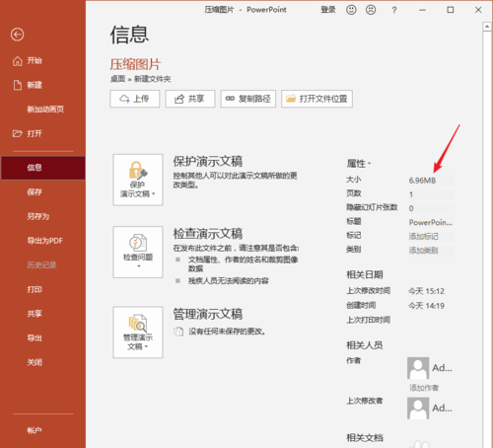Minimize the PowerPoint window
Screen dimensions: 493x448
(x=422, y=10)
